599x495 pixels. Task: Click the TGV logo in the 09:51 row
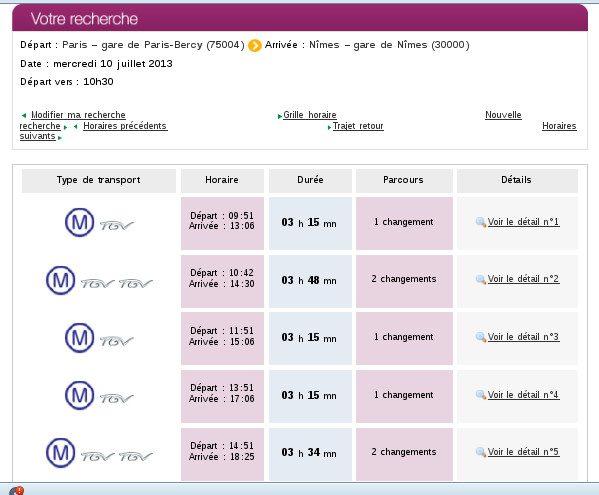tap(117, 226)
